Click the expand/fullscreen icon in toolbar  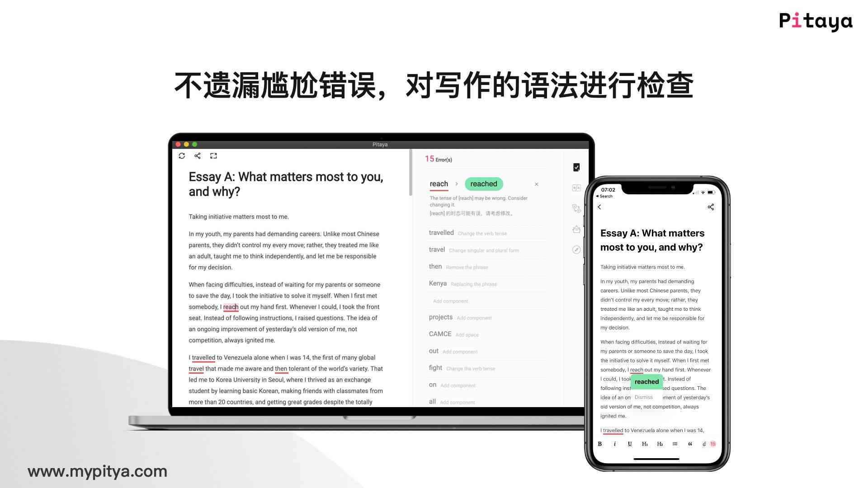point(213,156)
